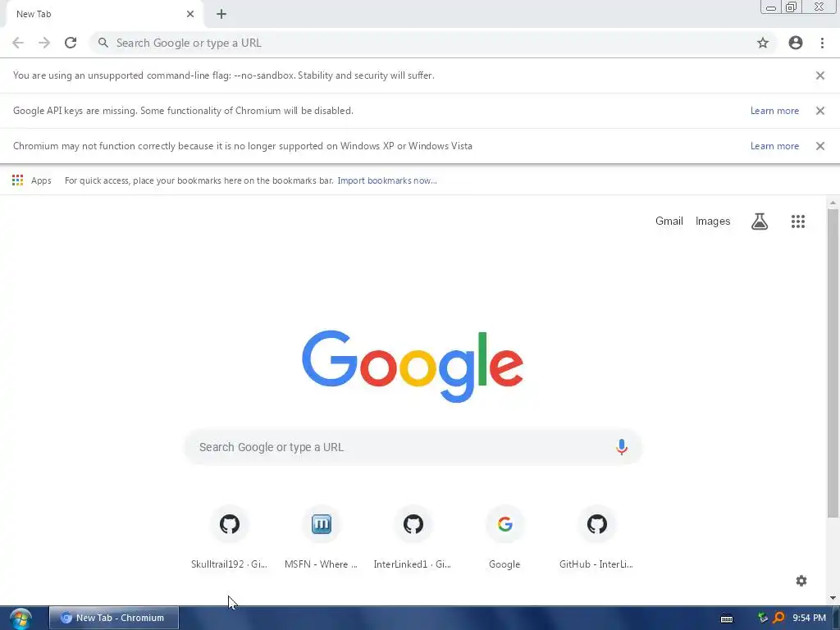840x630 pixels.
Task: Click the magnifier icon in address bar
Action: tap(103, 43)
